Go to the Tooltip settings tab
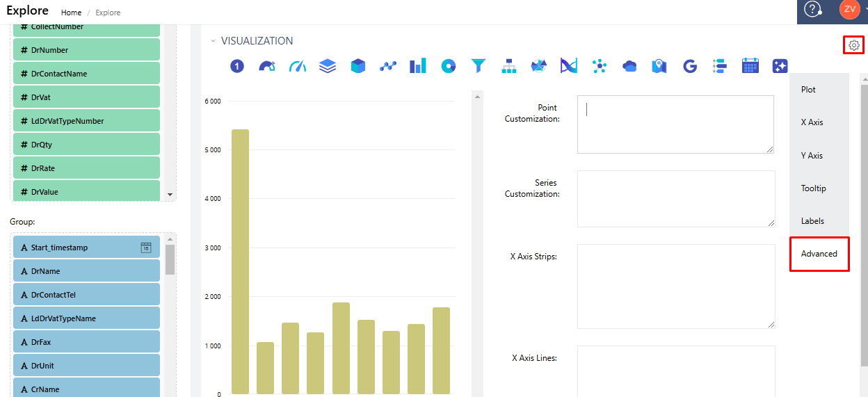 [813, 188]
